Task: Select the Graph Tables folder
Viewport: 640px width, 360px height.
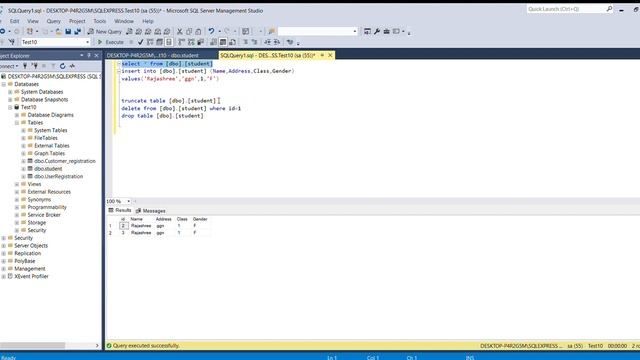Action: (49, 153)
